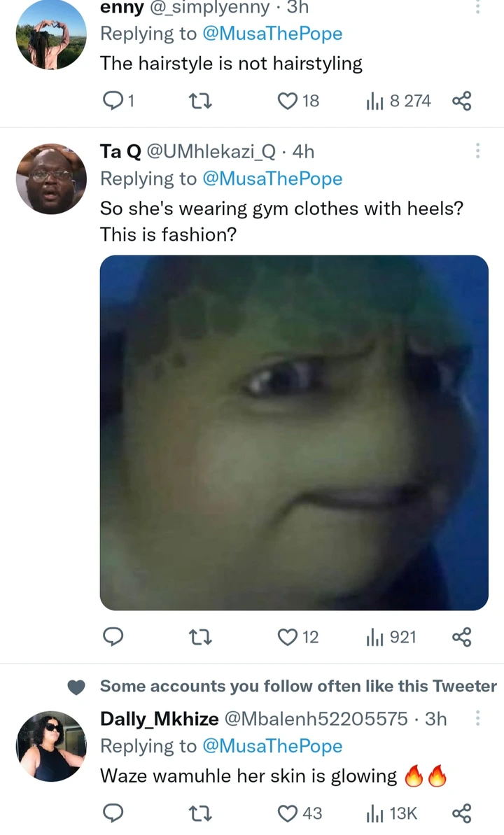
Task: View analytics showing 8 274 views
Action: (x=398, y=101)
